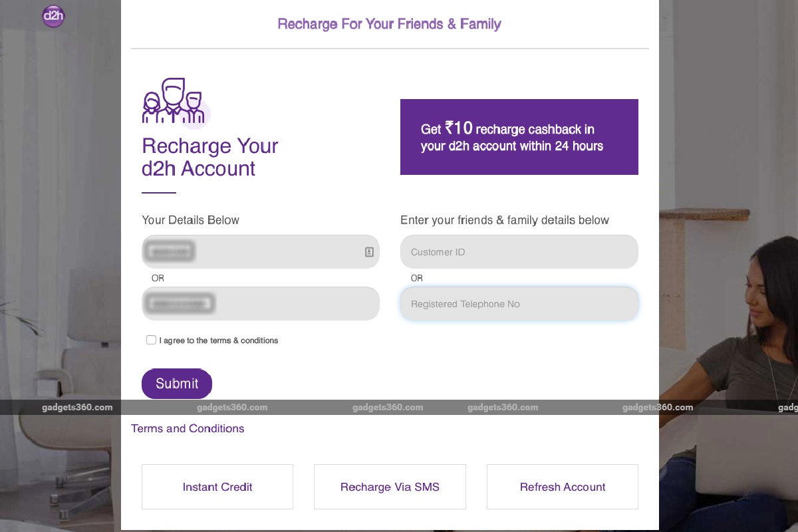Click the d2h logo in the top corner

53,16
